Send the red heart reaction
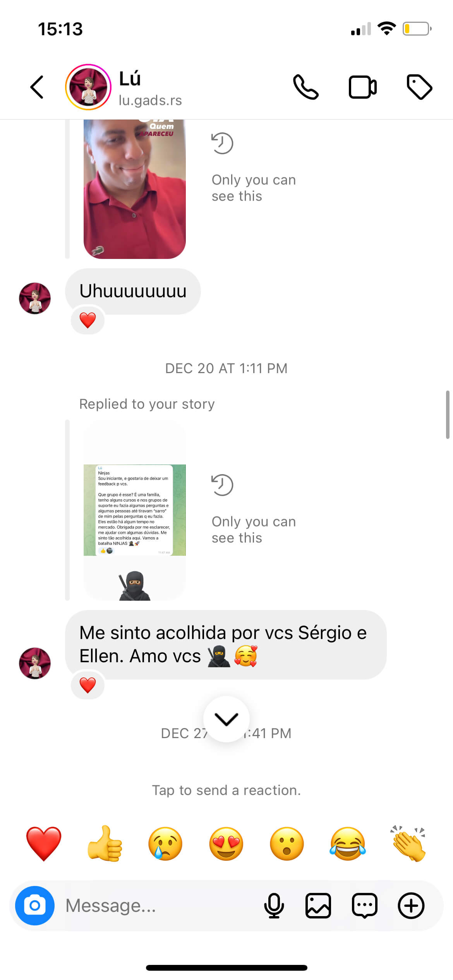The width and height of the screenshot is (453, 980). (44, 844)
